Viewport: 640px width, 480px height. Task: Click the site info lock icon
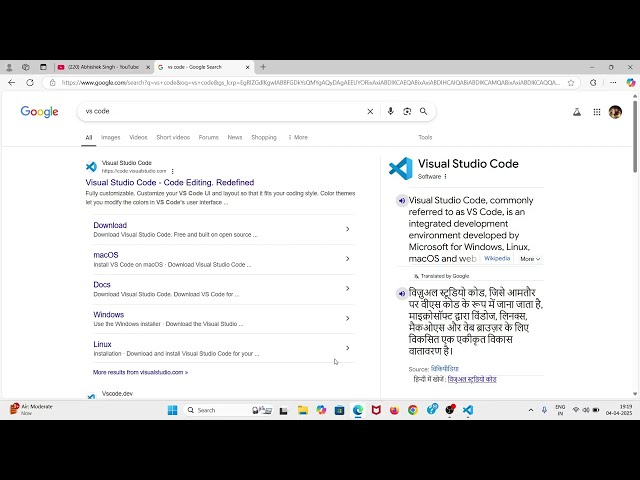52,82
